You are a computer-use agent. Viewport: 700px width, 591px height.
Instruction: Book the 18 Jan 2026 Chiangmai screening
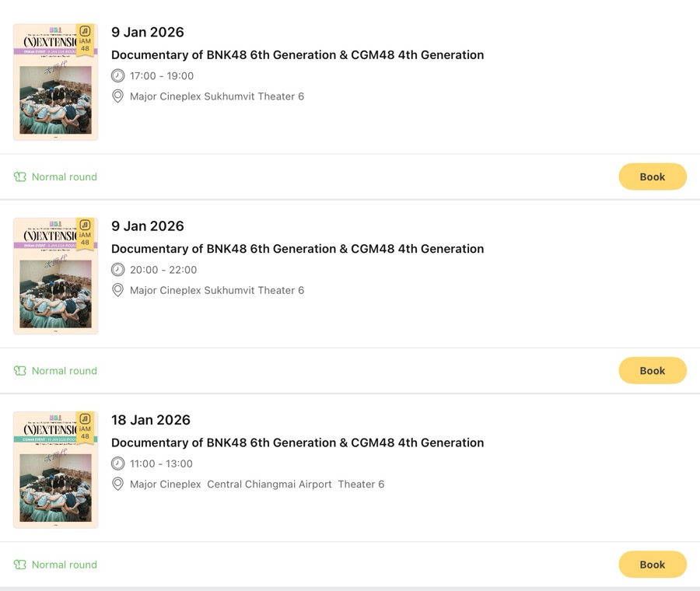652,565
